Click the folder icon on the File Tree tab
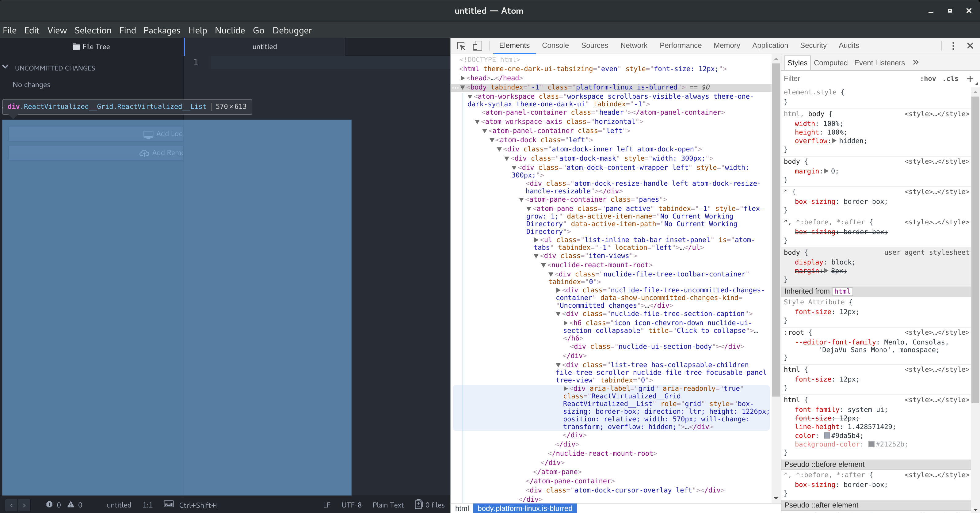Screen dimensions: 980x513 click(76, 46)
